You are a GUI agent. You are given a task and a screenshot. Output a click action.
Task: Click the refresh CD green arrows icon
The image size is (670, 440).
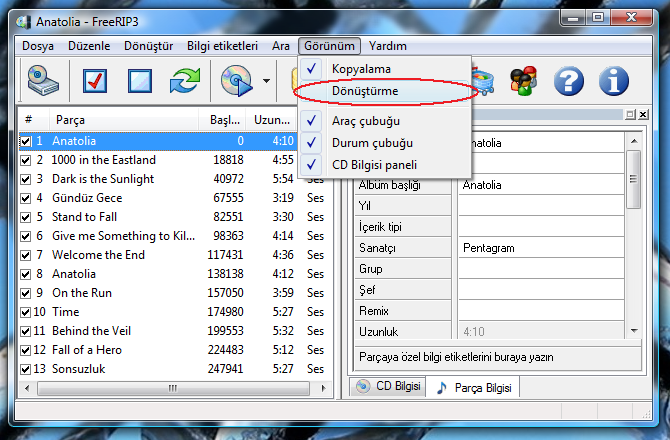click(185, 80)
